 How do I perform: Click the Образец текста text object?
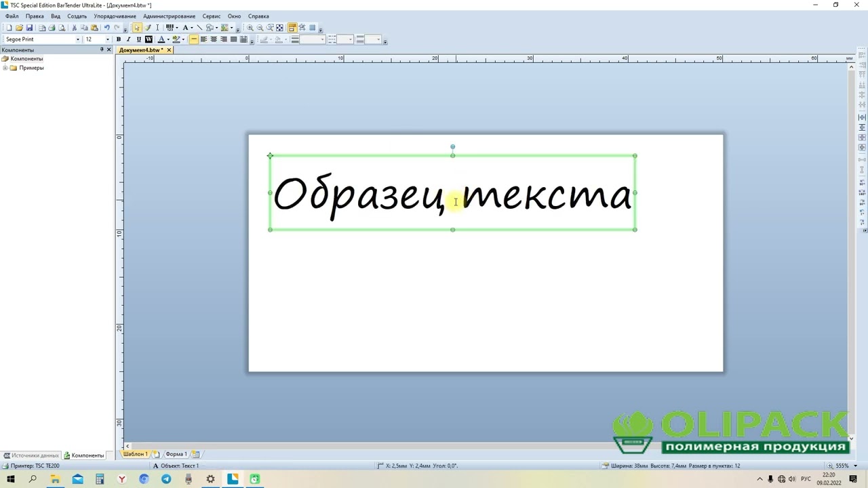coord(452,194)
